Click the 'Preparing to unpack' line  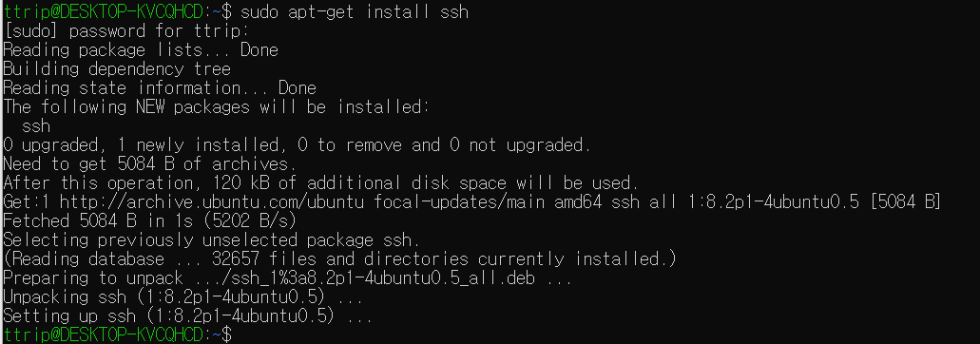[x=287, y=277]
